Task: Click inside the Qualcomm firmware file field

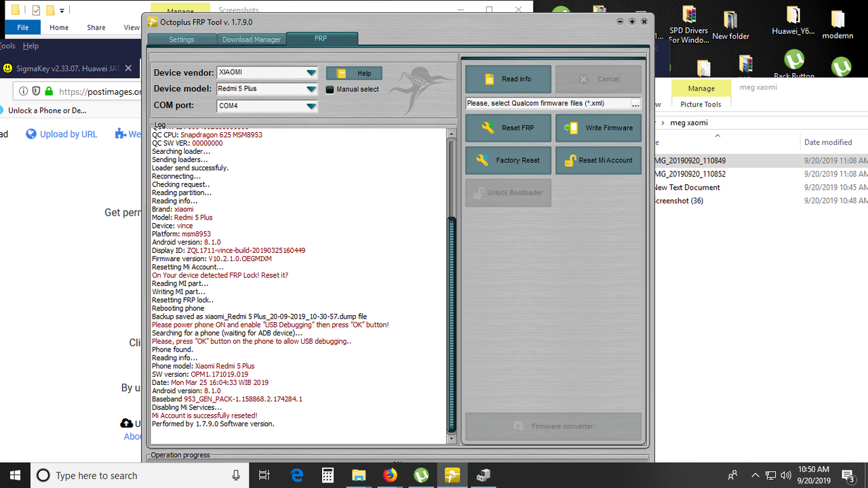Action: tap(542, 103)
